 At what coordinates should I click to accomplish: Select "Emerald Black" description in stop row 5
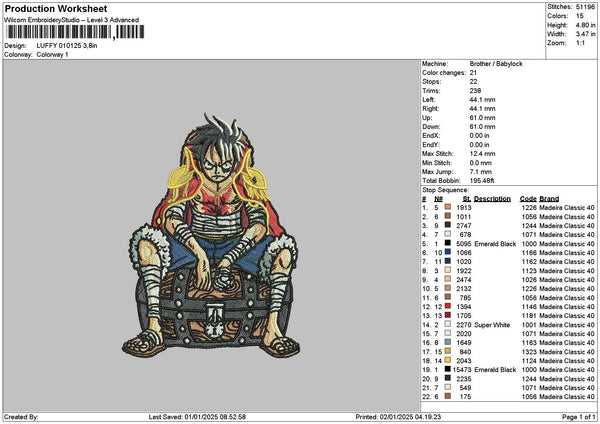(495, 244)
